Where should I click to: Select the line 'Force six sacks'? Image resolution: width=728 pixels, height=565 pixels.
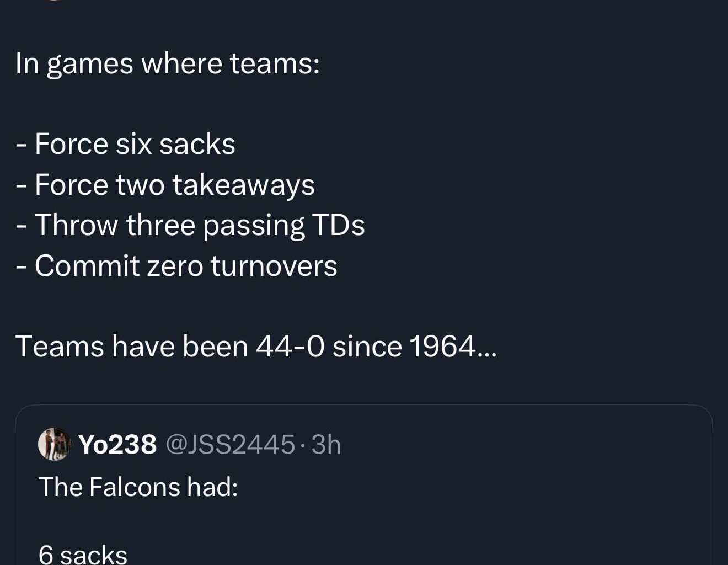pos(126,143)
